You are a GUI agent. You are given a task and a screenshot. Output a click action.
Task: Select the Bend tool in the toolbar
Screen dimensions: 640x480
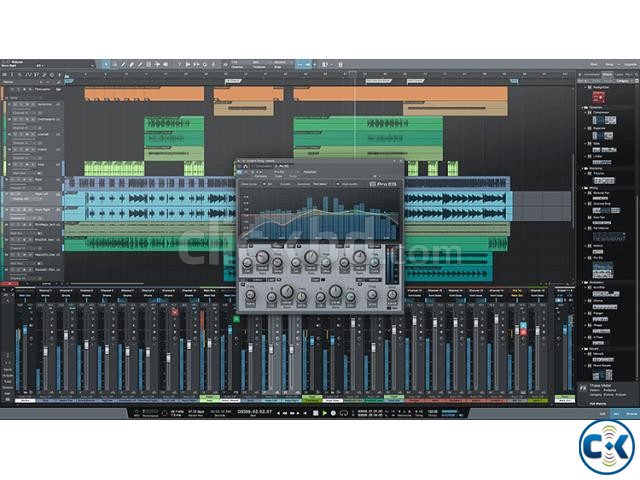point(157,64)
